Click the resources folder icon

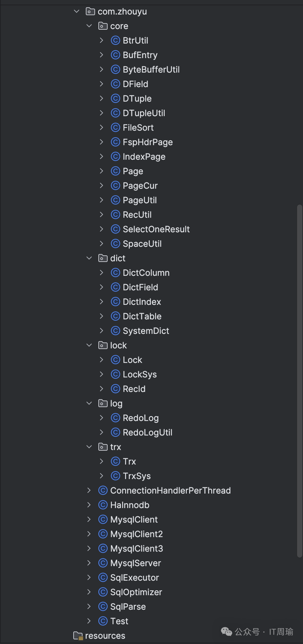[x=78, y=636]
